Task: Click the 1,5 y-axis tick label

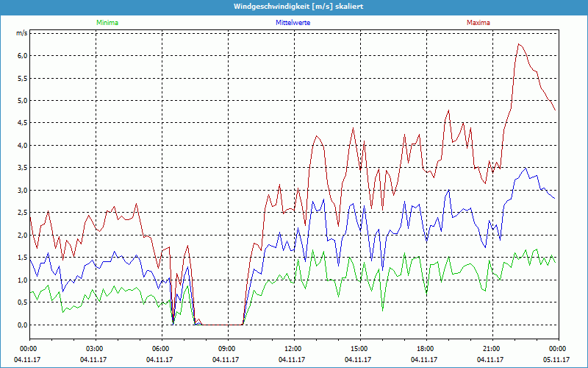Action: 22,258
